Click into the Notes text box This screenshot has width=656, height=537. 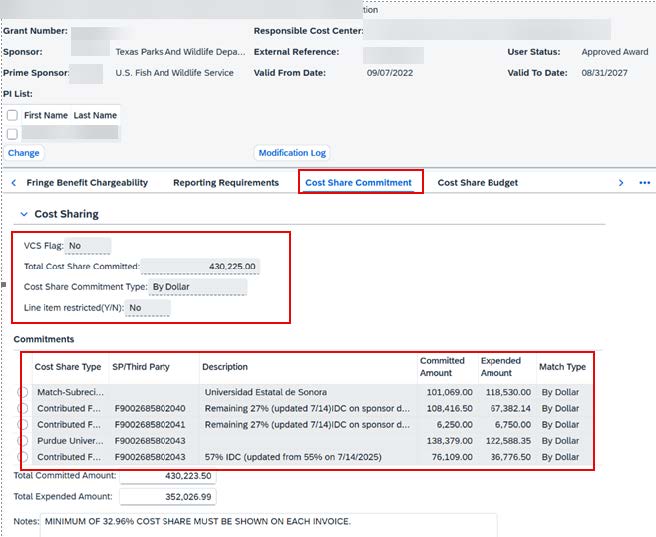pyautogui.click(x=269, y=525)
